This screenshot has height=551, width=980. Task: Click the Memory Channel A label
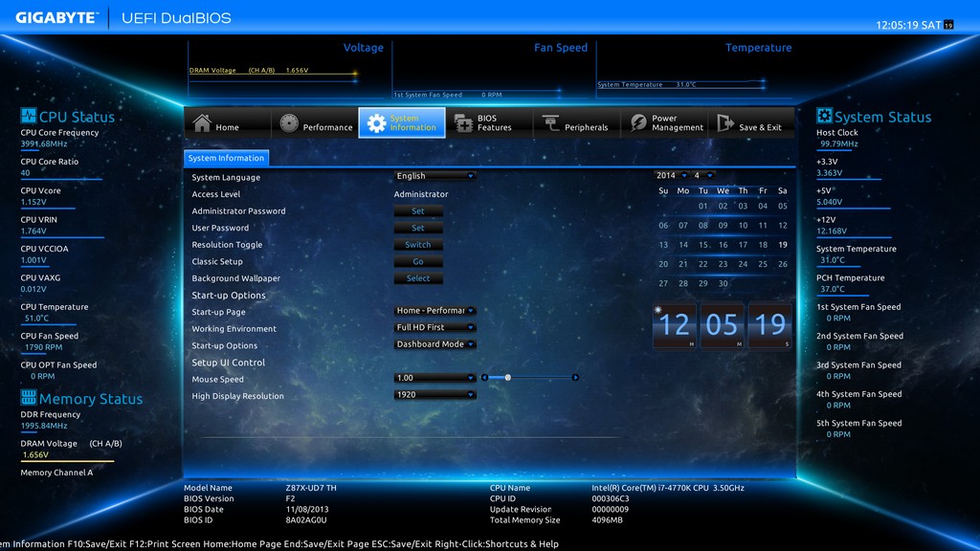56,473
